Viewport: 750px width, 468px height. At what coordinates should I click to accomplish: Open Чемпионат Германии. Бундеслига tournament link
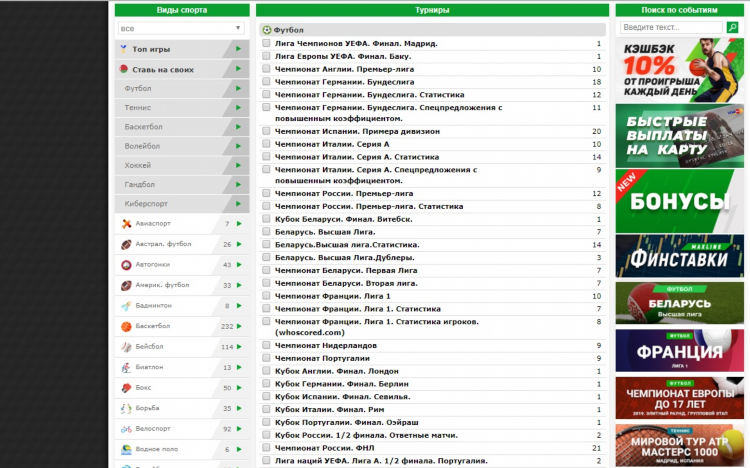point(344,82)
